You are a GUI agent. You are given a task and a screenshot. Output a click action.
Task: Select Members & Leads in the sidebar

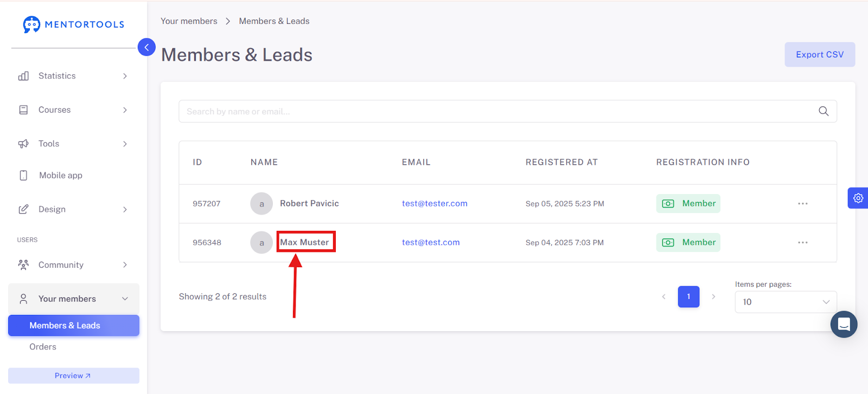click(74, 325)
